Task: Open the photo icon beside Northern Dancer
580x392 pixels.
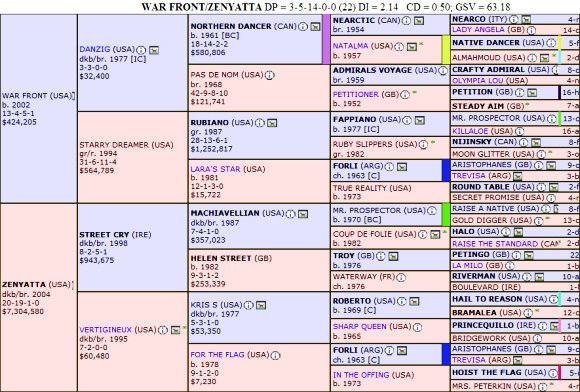Action: pos(315,27)
